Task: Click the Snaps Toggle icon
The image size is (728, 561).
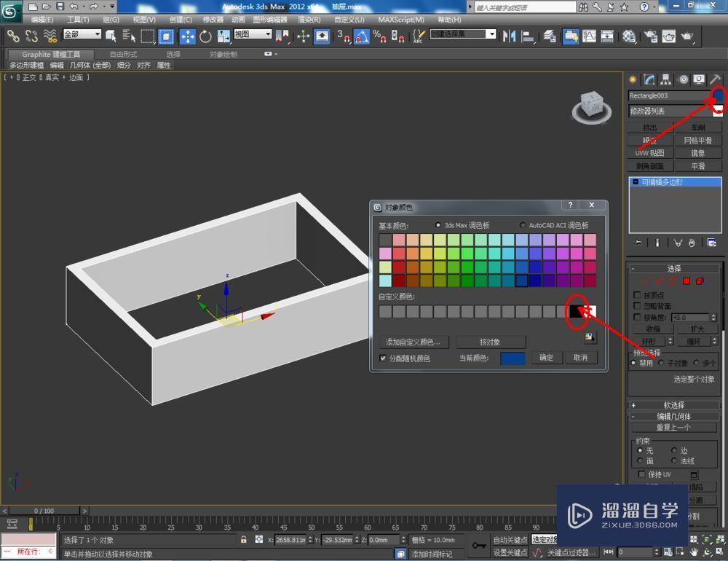Action: click(344, 35)
